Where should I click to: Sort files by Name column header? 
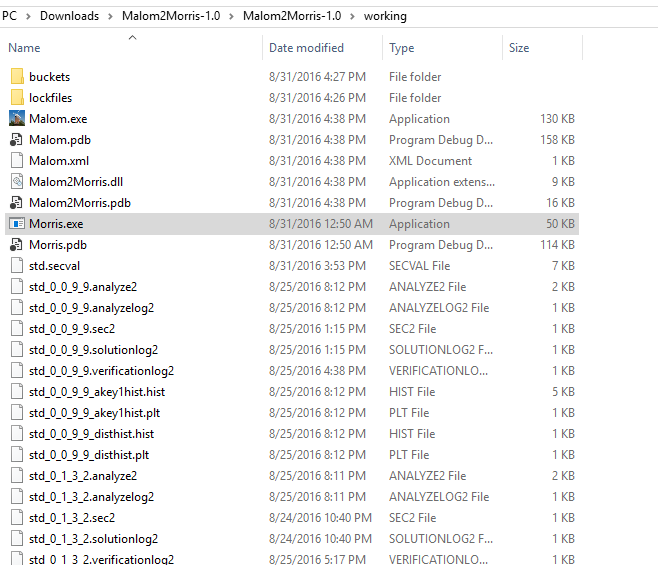tap(24, 48)
